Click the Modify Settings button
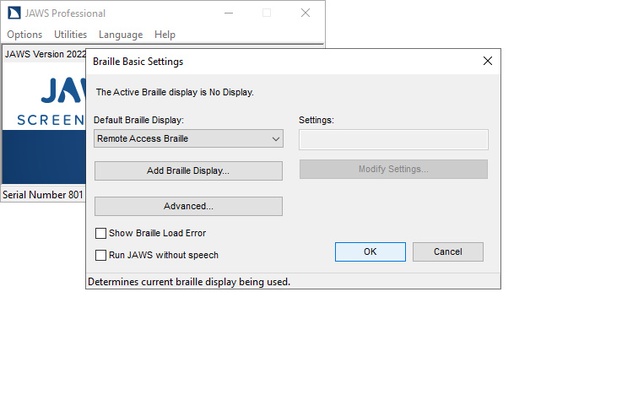Image resolution: width=622 pixels, height=400 pixels. (x=393, y=169)
